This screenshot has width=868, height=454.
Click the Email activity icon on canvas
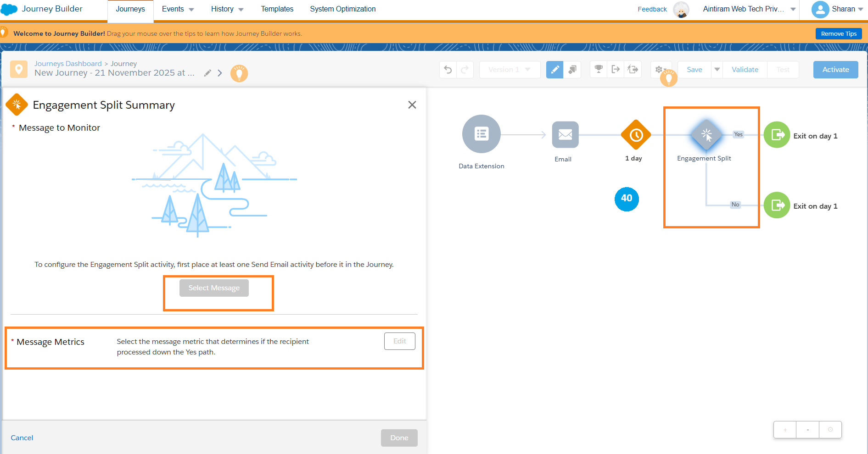565,135
